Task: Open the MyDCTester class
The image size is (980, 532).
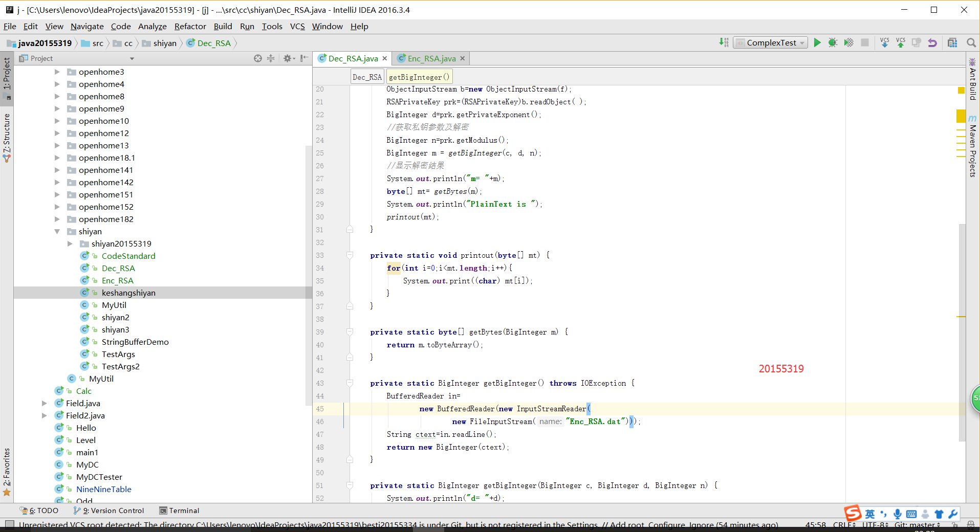Action: tap(99, 477)
